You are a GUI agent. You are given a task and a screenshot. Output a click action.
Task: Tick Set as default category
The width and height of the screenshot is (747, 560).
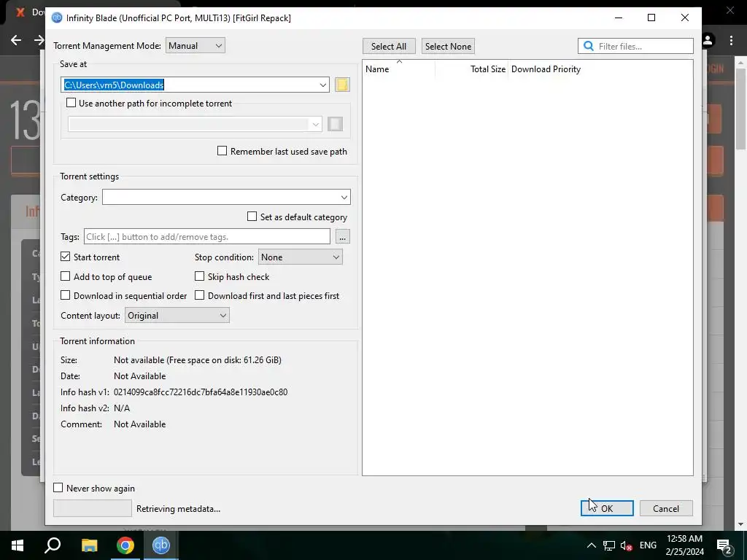[252, 217]
